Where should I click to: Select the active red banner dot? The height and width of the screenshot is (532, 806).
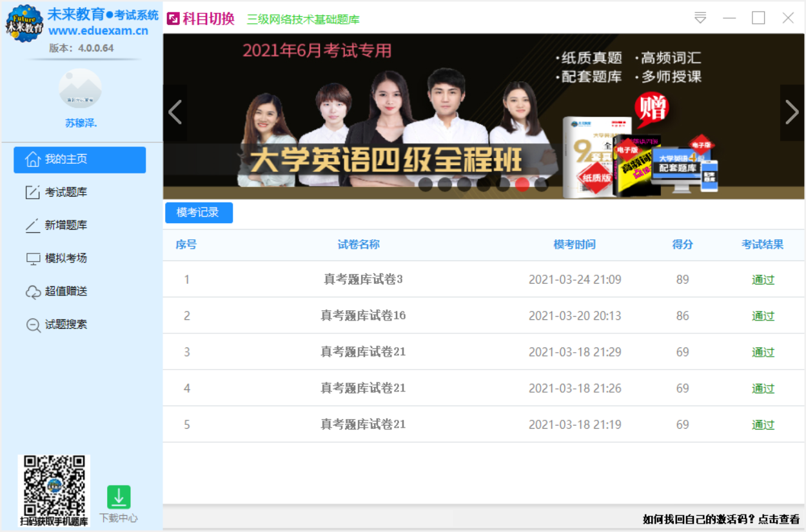click(522, 184)
